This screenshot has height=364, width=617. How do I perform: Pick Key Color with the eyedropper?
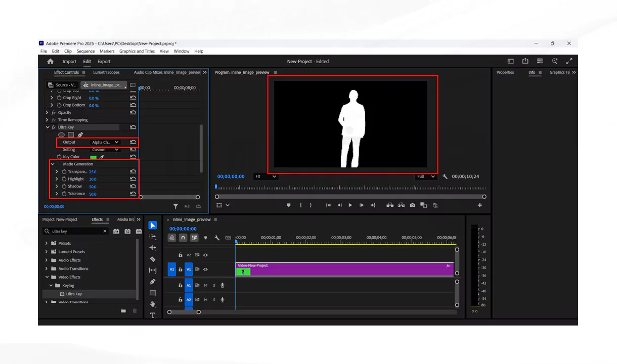click(x=102, y=157)
